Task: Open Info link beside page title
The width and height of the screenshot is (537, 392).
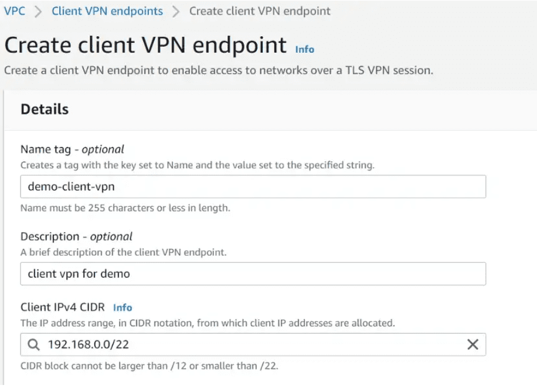Action: [x=304, y=49]
